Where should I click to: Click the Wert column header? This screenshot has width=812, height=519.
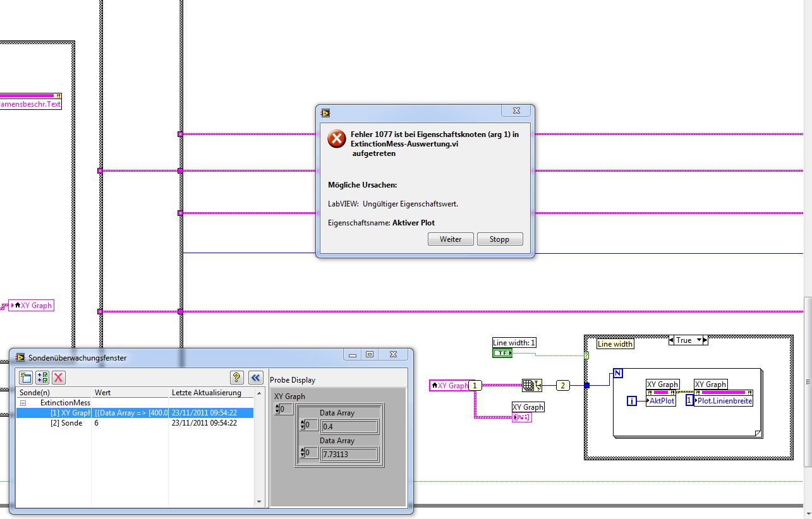click(x=130, y=393)
